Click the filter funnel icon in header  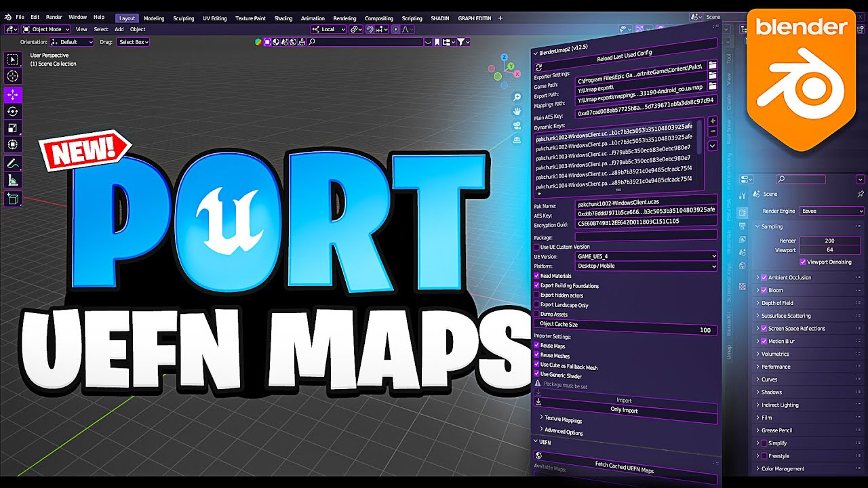[x=461, y=42]
